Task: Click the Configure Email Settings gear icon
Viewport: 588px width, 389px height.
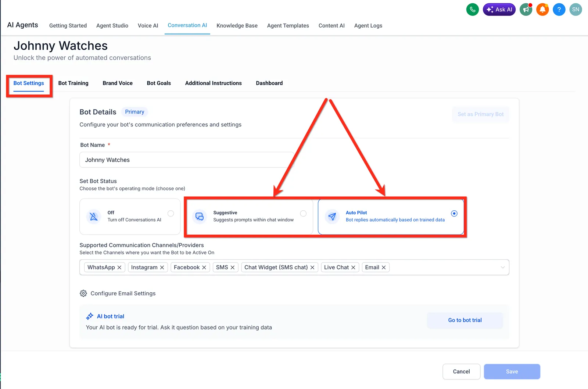Action: 83,293
